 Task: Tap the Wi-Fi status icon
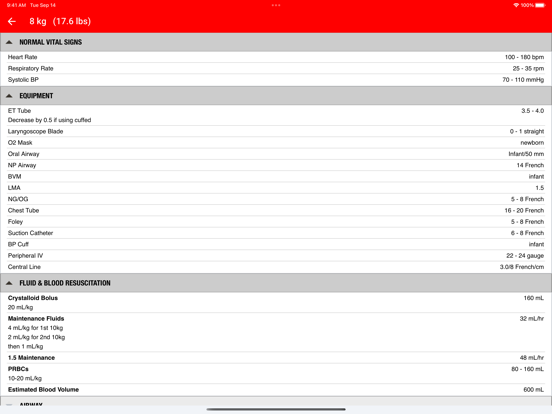click(x=516, y=5)
